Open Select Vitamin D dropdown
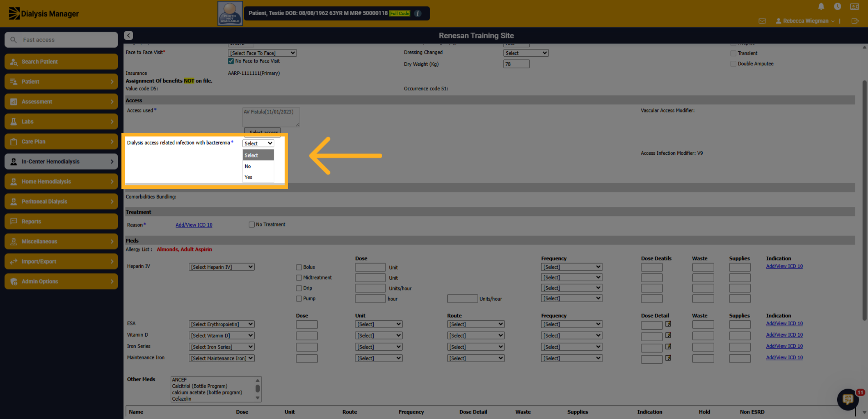 pos(221,335)
